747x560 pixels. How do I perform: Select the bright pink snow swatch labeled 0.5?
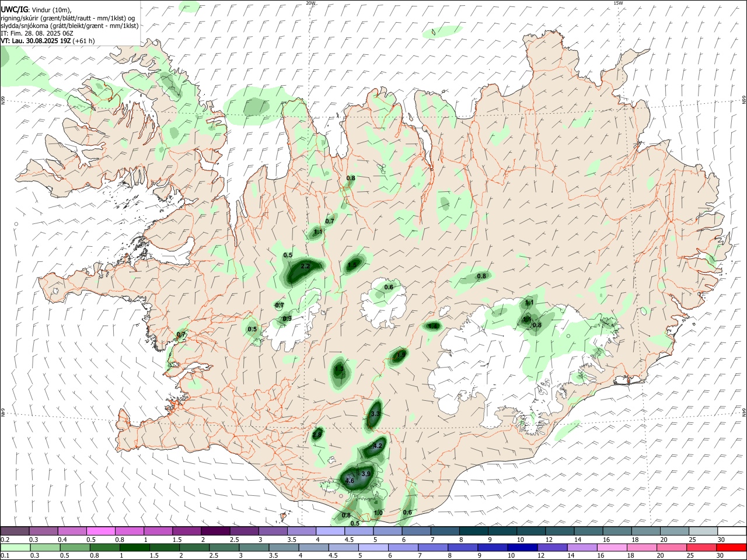(100, 531)
